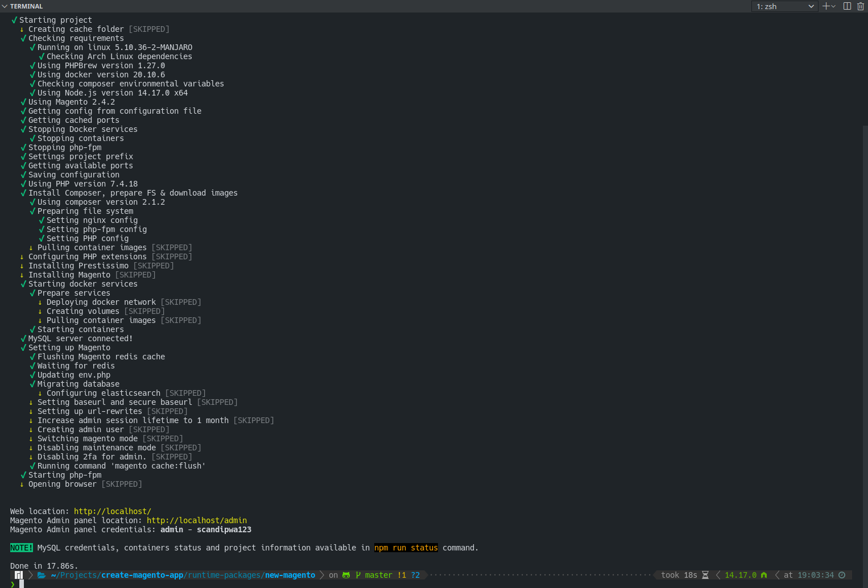Split the terminal pane
This screenshot has height=588, width=868.
point(847,6)
